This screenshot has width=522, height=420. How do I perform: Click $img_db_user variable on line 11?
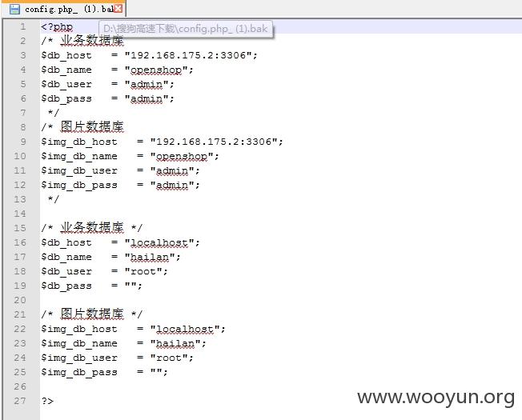(79, 171)
